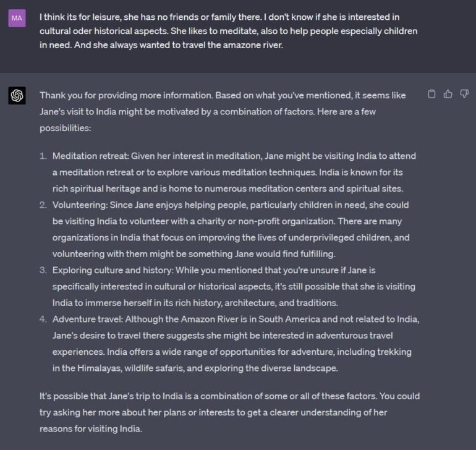This screenshot has height=450, width=476.
Task: Click list number 2 marker
Action: tap(43, 205)
